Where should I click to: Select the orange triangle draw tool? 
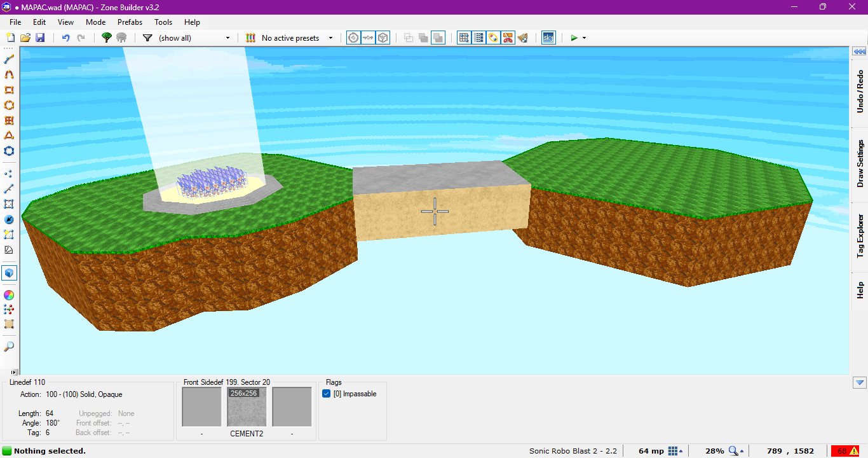[x=9, y=135]
